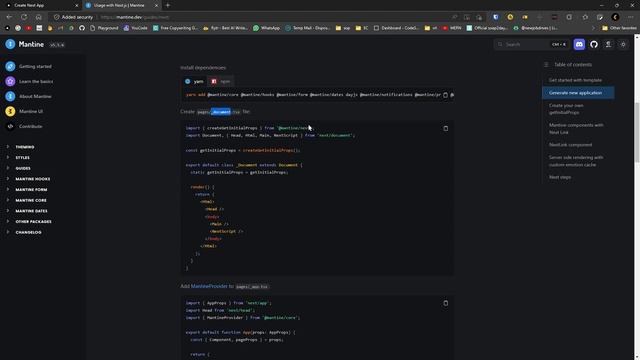The height and width of the screenshot is (360, 640).
Task: Jump to NextLink component section
Action: pos(570,144)
